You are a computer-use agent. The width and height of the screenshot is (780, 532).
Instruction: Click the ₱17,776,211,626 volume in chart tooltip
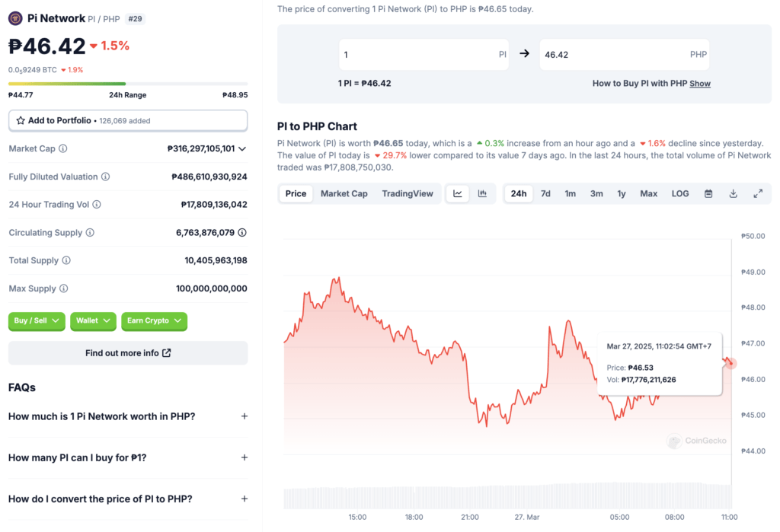[649, 379]
